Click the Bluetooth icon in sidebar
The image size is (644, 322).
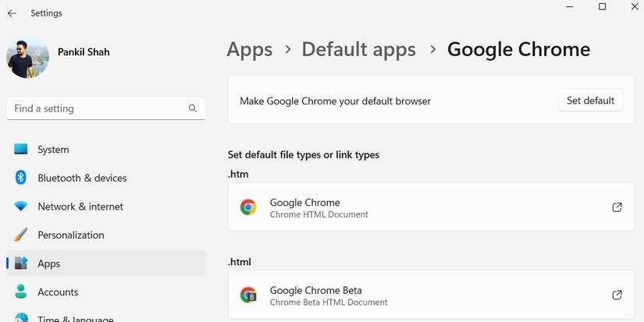pos(21,178)
